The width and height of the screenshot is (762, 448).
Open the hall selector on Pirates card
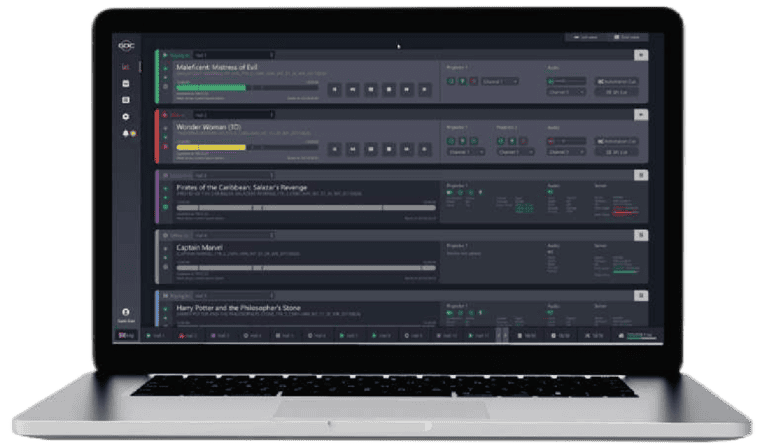coord(234,175)
